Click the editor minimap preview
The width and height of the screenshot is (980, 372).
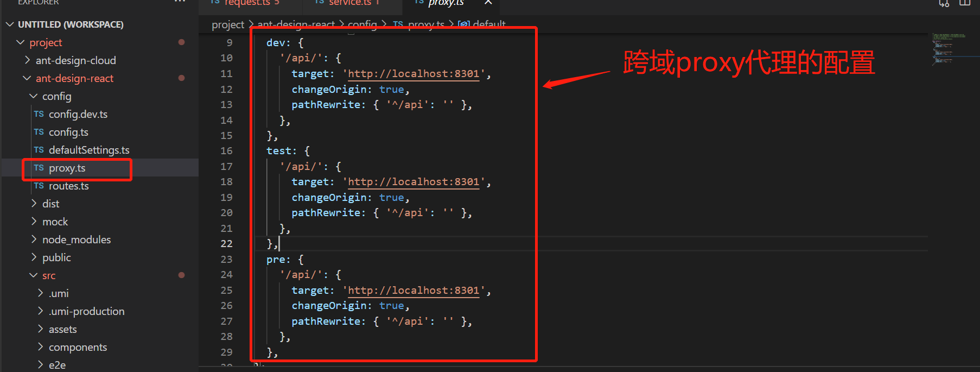click(x=949, y=48)
